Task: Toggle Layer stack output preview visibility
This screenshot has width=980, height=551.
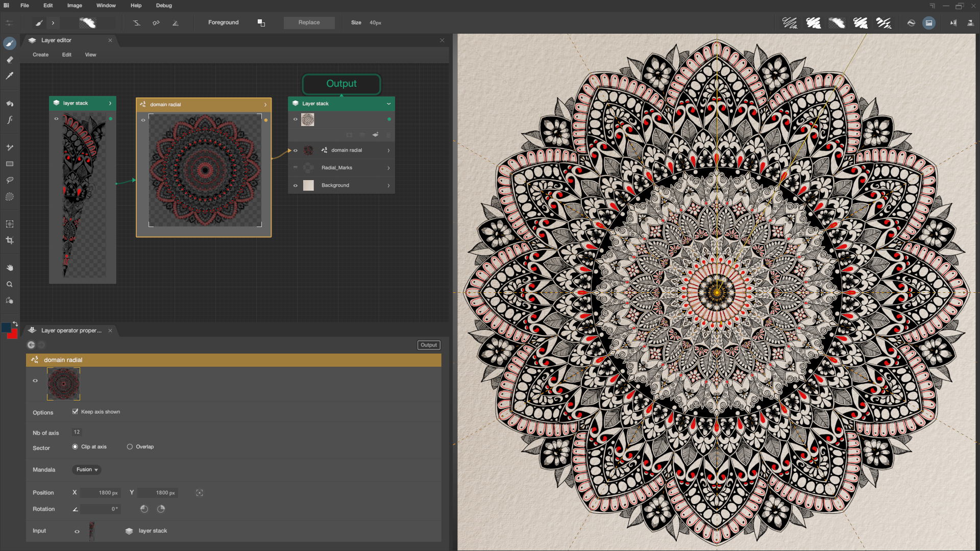Action: pos(296,119)
